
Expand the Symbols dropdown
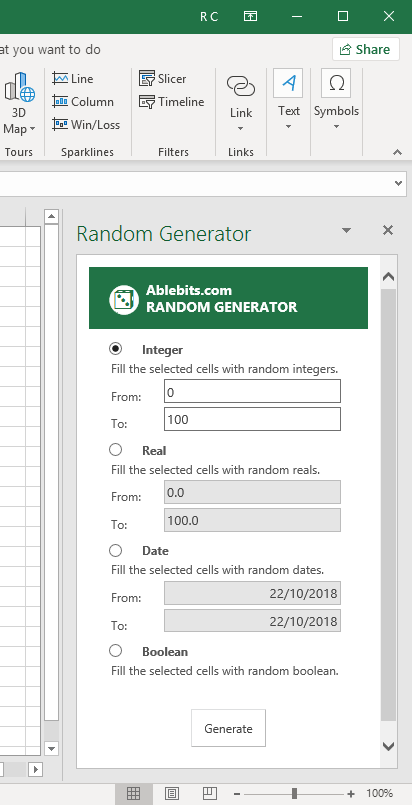[336, 102]
